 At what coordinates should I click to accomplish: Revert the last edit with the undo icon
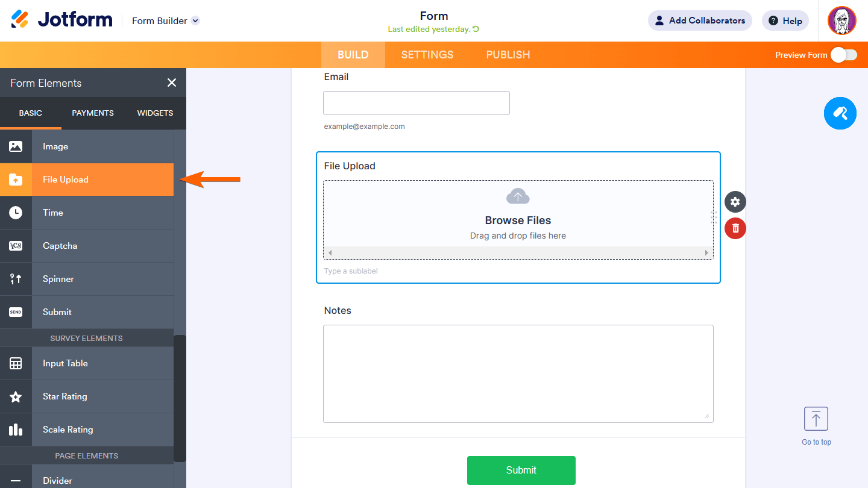click(476, 29)
